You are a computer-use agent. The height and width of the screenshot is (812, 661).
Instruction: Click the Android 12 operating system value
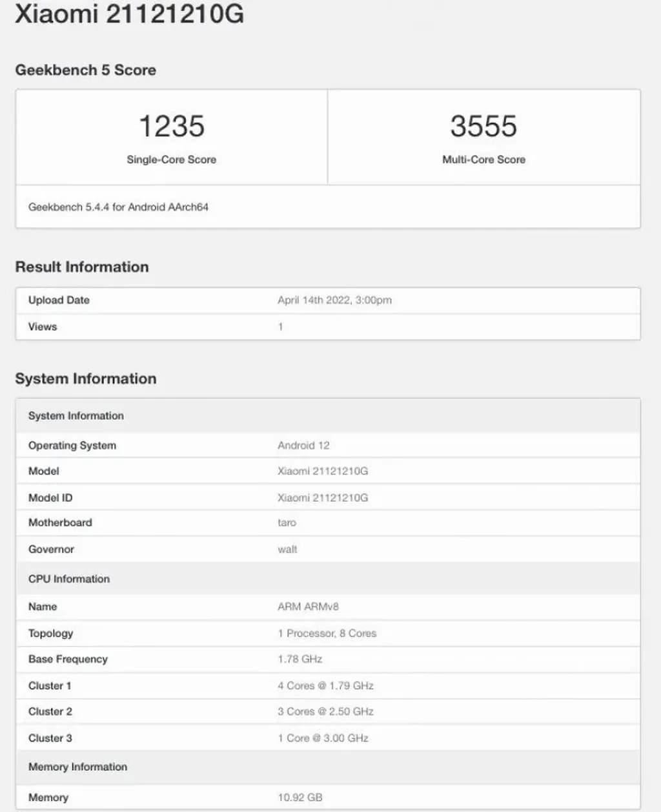tap(303, 446)
